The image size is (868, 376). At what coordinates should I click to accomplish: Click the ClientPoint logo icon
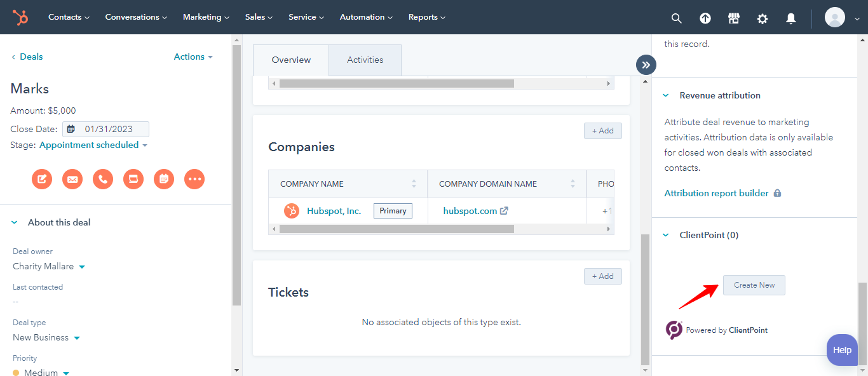674,330
